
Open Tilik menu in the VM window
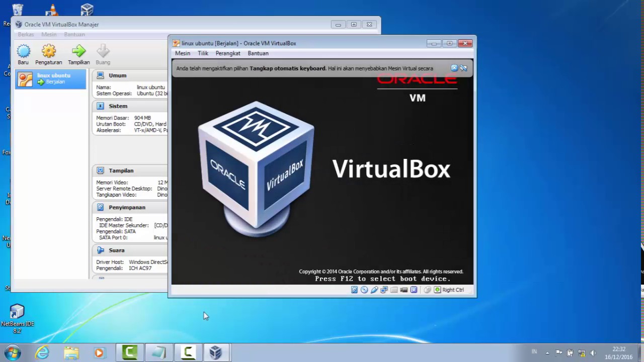coord(203,53)
